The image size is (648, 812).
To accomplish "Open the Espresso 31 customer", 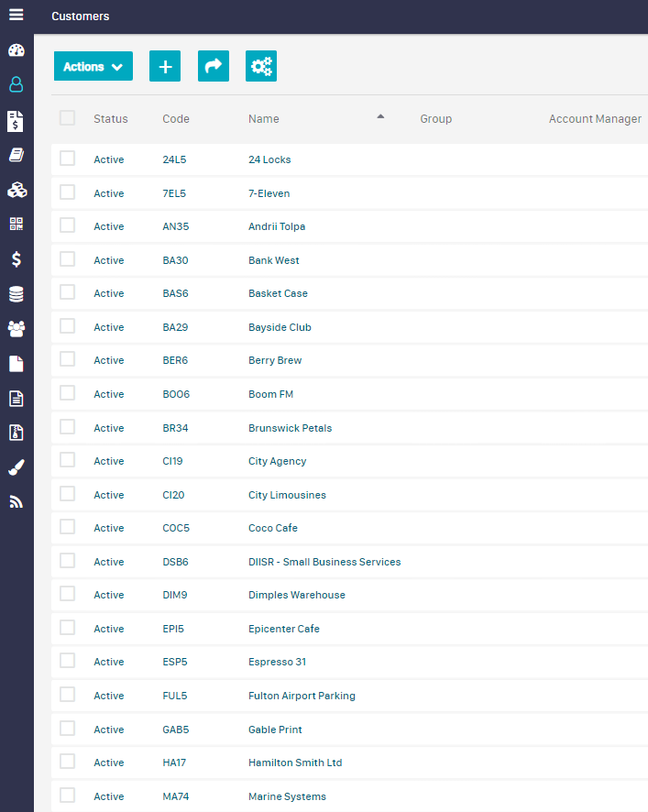I will (x=277, y=662).
